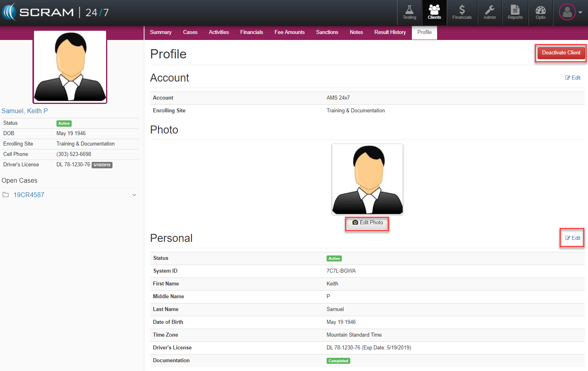Edit the Personal section
This screenshot has width=588, height=371.
[x=572, y=238]
